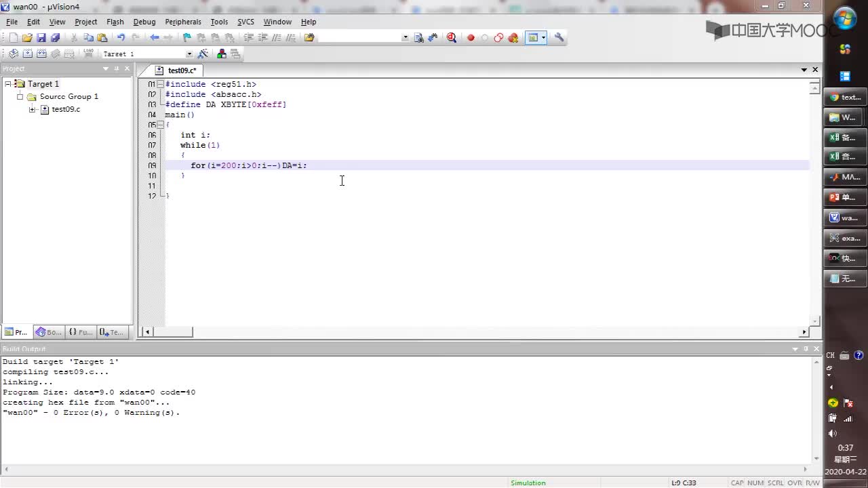868x488 pixels.
Task: Undo the last edit
Action: pos(121,38)
